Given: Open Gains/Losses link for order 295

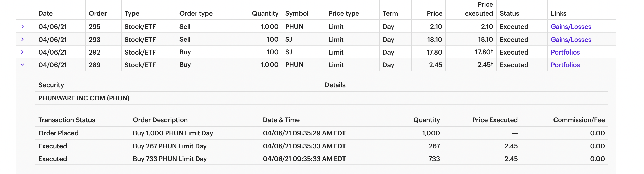Looking at the screenshot, I should click(571, 27).
